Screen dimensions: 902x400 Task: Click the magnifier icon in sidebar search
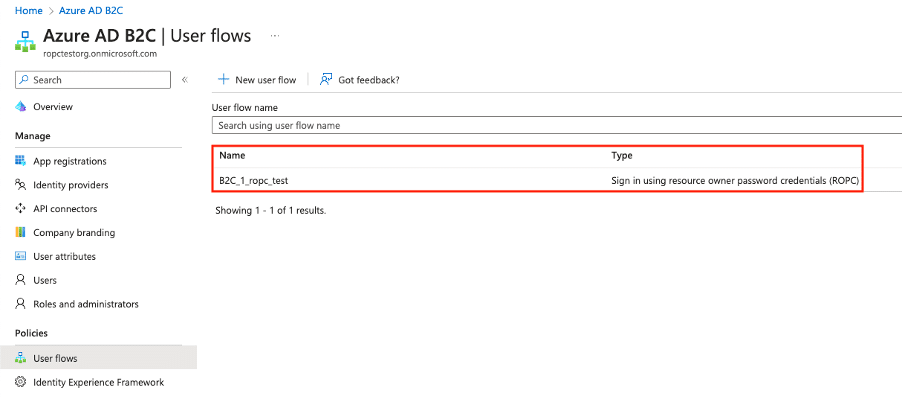coord(24,80)
